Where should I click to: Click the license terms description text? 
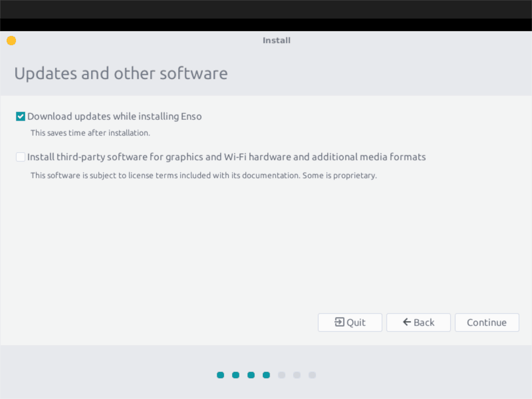[x=203, y=175]
